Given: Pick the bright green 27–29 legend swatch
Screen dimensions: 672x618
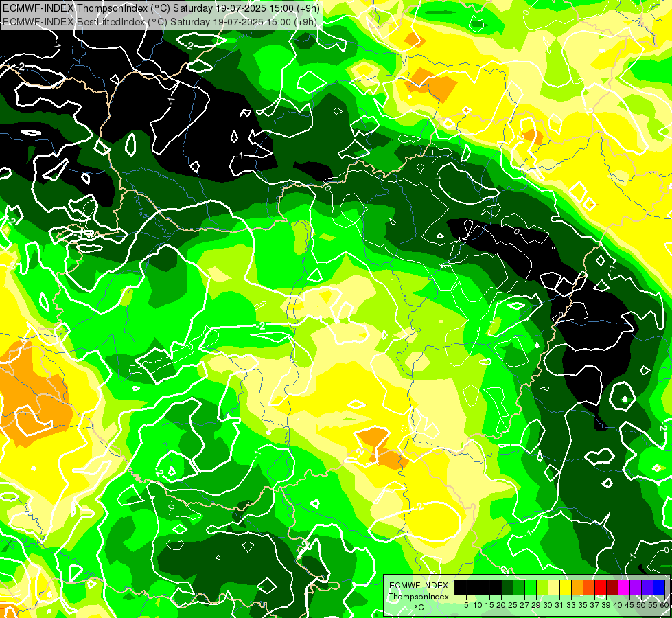Looking at the screenshot, I should [x=531, y=587].
